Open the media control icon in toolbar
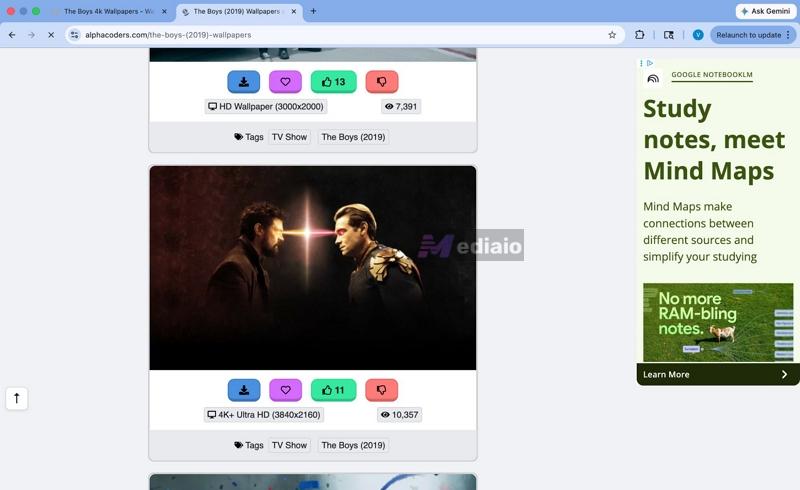This screenshot has width=800, height=490. click(x=668, y=35)
